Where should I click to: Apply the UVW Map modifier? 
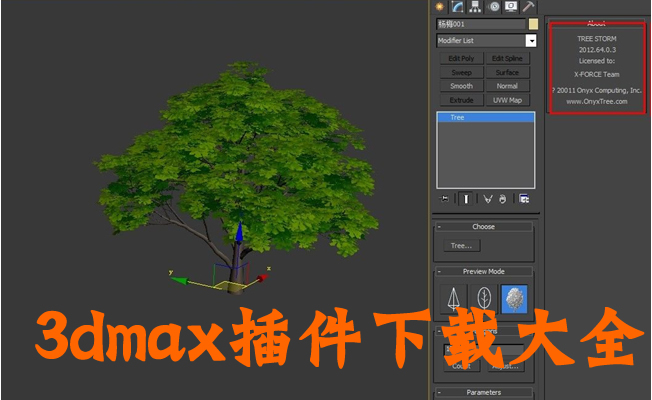[x=507, y=100]
